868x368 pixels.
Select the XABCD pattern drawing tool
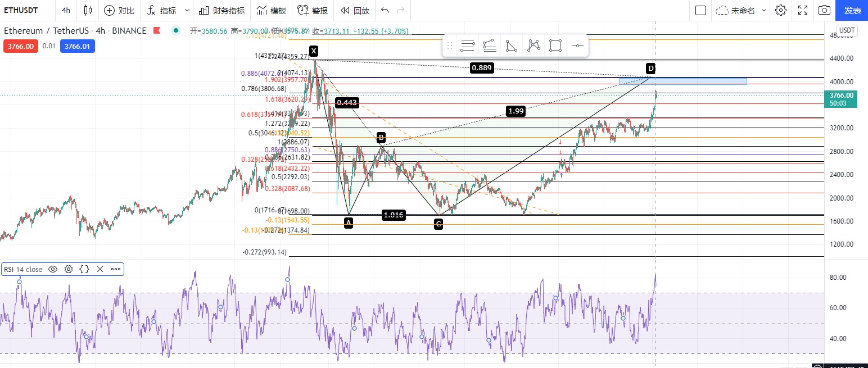pos(534,46)
